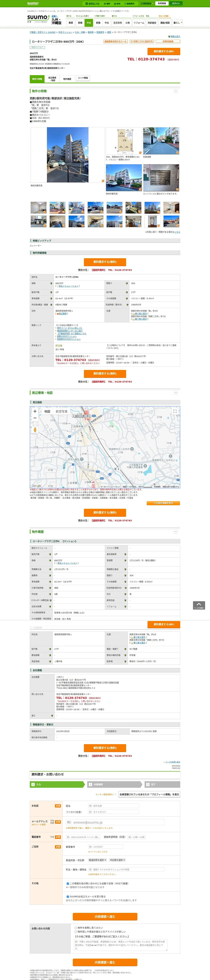Viewport: 210px width, 980px height.
Task: Zoom out the map with minus button
Action: coord(35,418)
